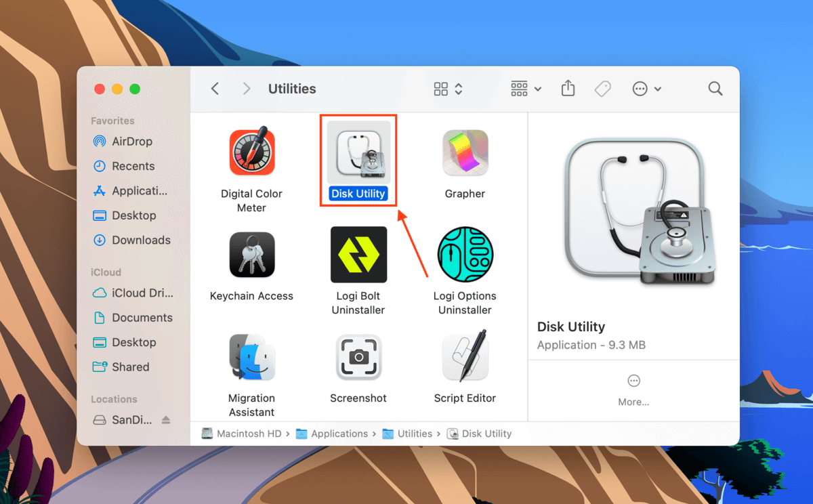Open the Digital Color Meter app icon

[251, 152]
